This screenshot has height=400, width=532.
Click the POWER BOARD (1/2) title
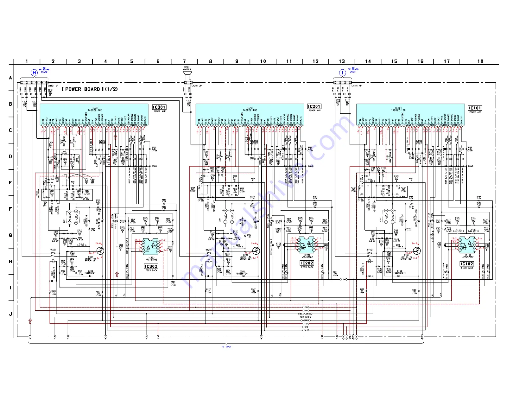90,89
